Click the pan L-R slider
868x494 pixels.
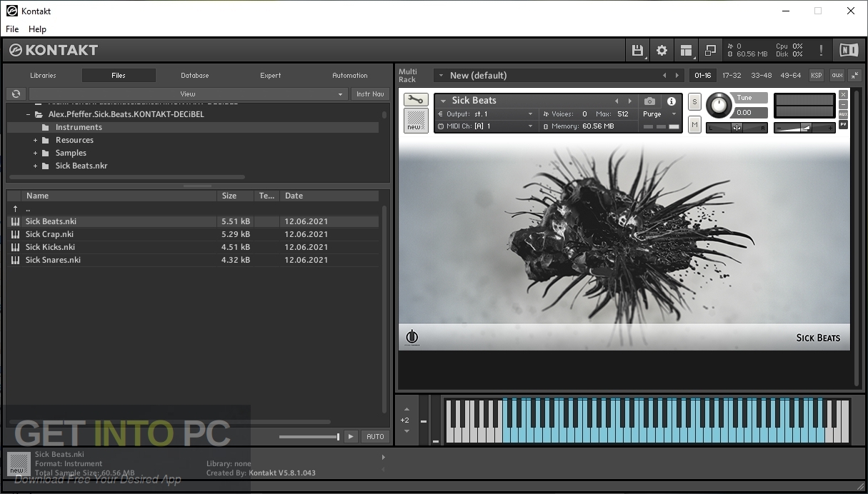737,128
